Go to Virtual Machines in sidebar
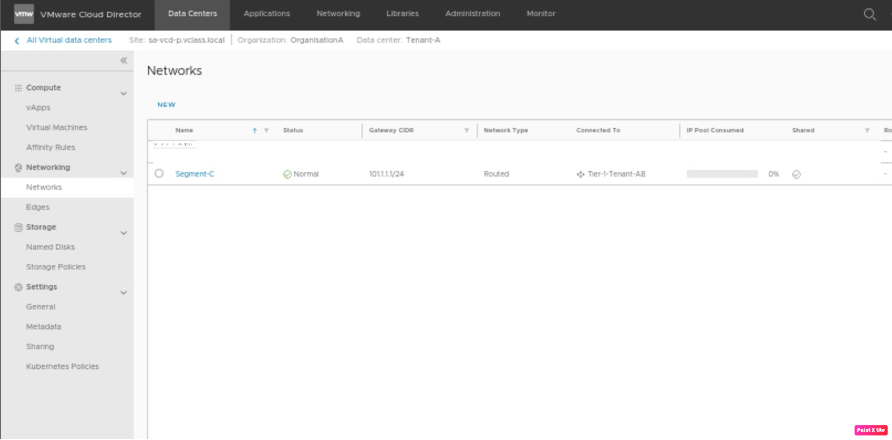This screenshot has width=892, height=440. [56, 127]
